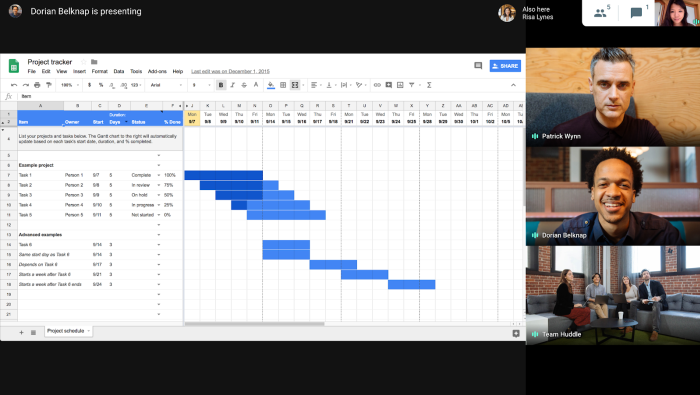Click the functions sigma icon
This screenshot has width=700, height=395.
[x=429, y=85]
